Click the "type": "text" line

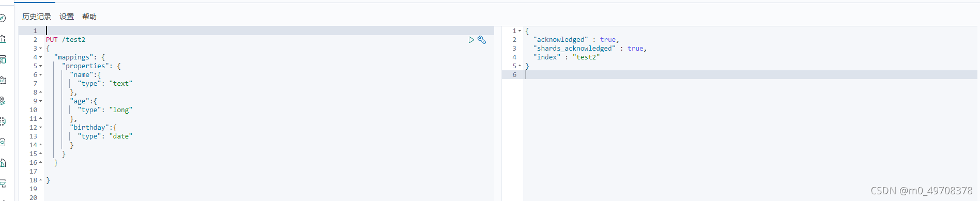click(105, 84)
